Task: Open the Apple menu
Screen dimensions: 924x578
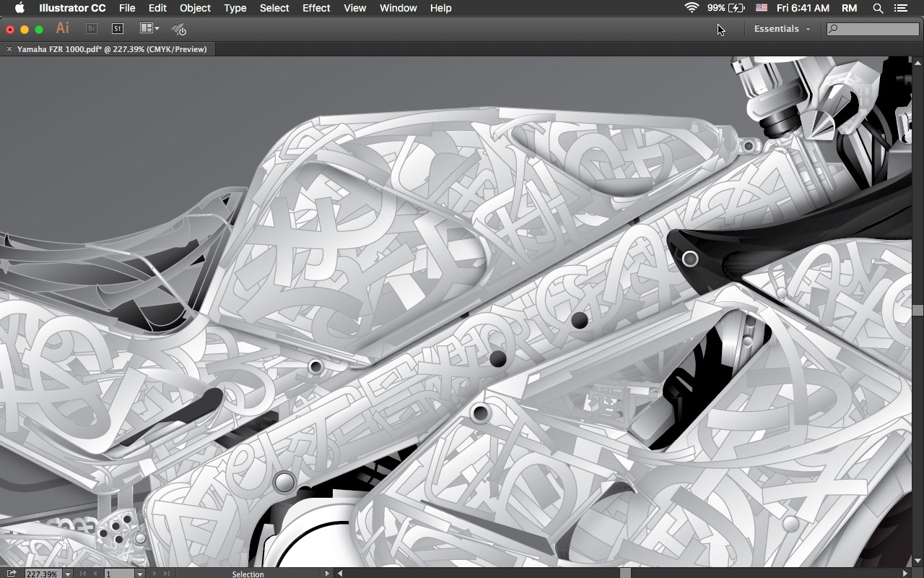Action: point(19,8)
